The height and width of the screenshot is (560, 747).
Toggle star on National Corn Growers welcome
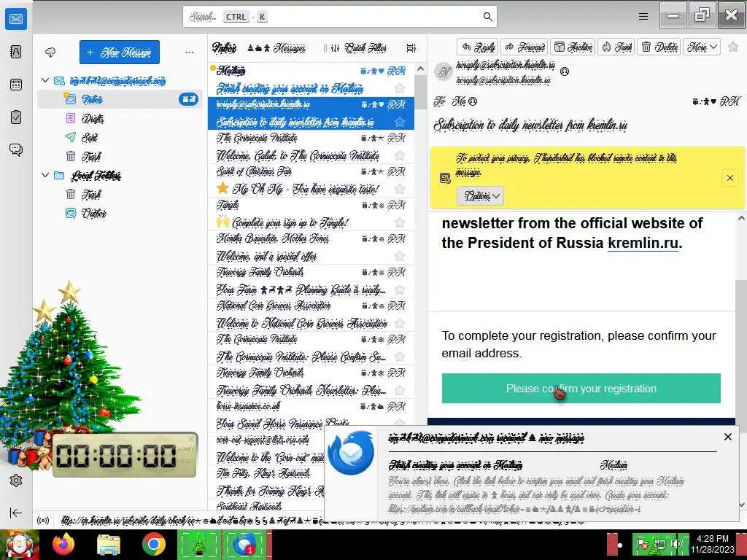click(400, 323)
